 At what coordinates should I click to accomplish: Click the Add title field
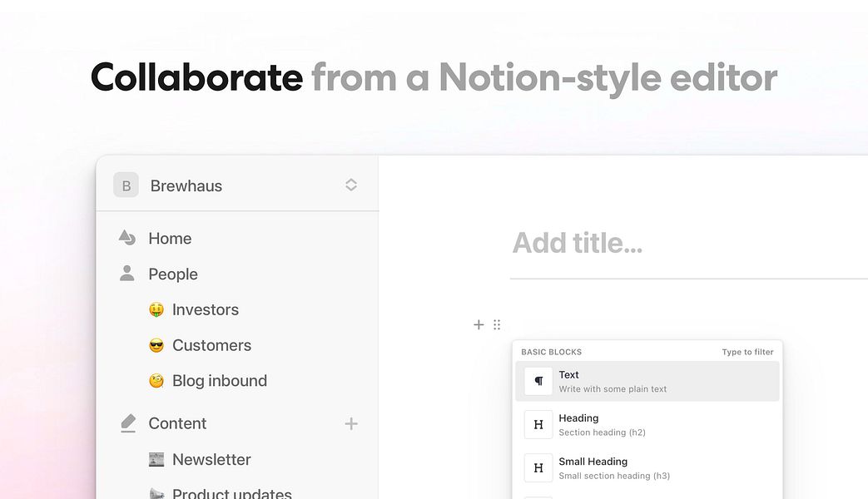(578, 243)
